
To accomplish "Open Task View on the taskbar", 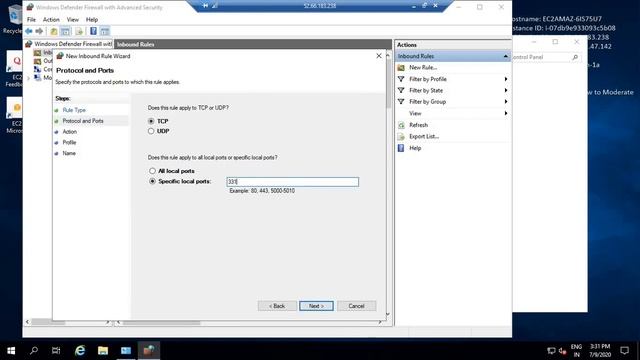I will (x=56, y=350).
